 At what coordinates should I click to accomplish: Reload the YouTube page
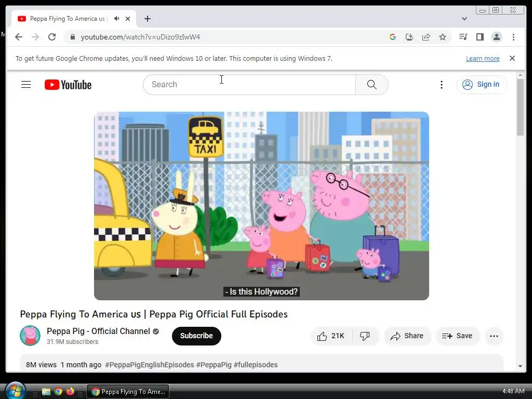(x=52, y=37)
